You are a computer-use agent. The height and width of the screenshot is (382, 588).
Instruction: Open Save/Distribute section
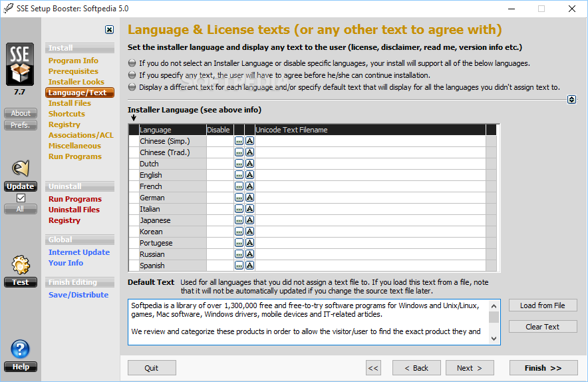point(78,295)
